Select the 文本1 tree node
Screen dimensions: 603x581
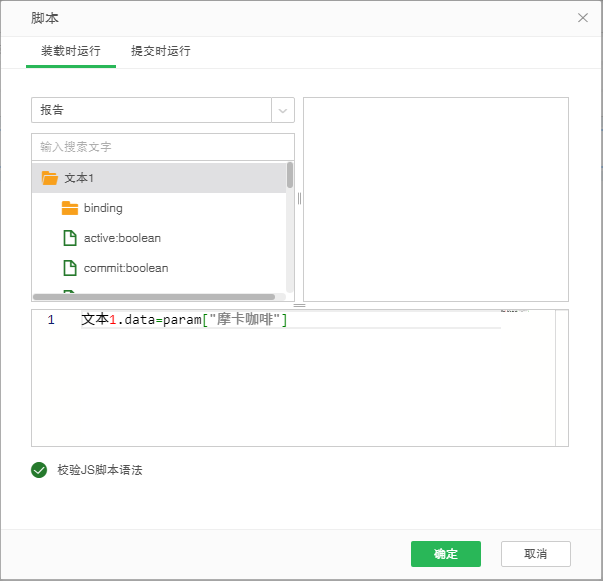[x=79, y=178]
